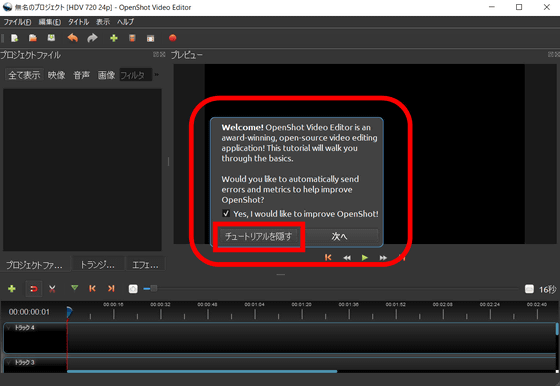Open the ファイル menu
Image resolution: width=560 pixels, height=386 pixels.
(x=17, y=22)
